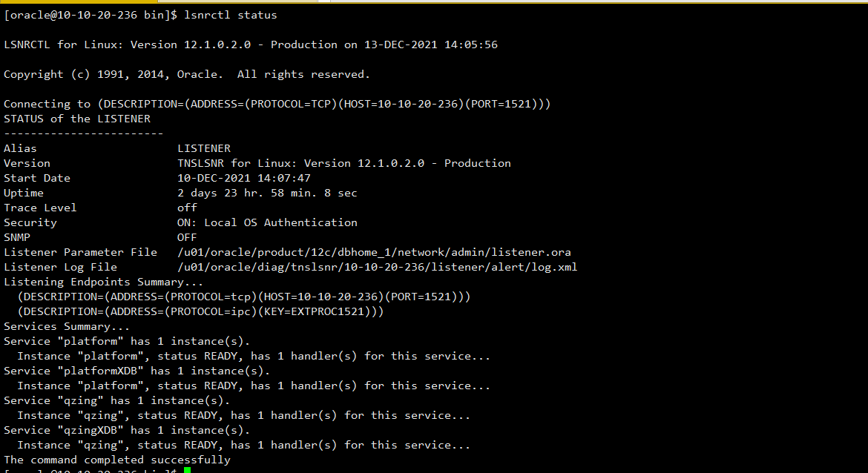Click 'The command completed successfully' message
The image size is (868, 473).
(116, 460)
